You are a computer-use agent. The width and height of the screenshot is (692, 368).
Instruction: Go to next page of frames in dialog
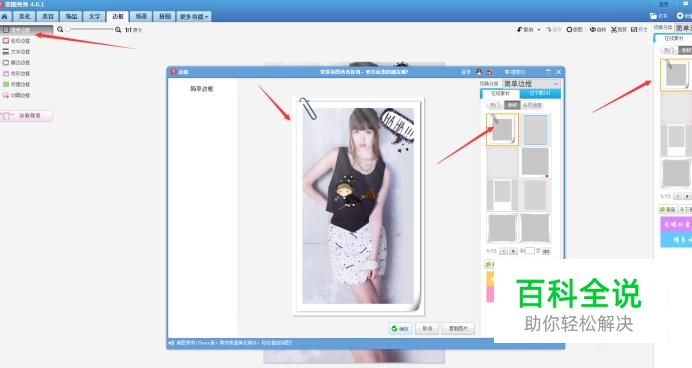coord(513,251)
